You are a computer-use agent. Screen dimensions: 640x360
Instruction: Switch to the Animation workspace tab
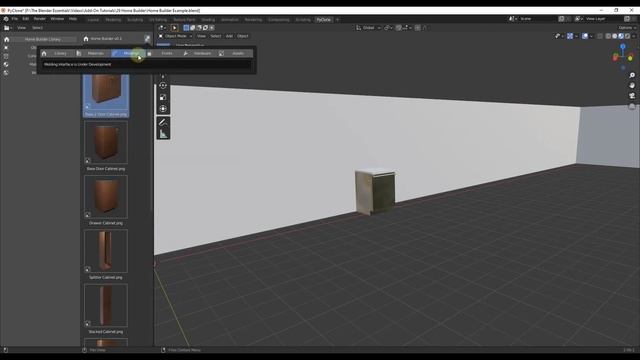pos(229,20)
